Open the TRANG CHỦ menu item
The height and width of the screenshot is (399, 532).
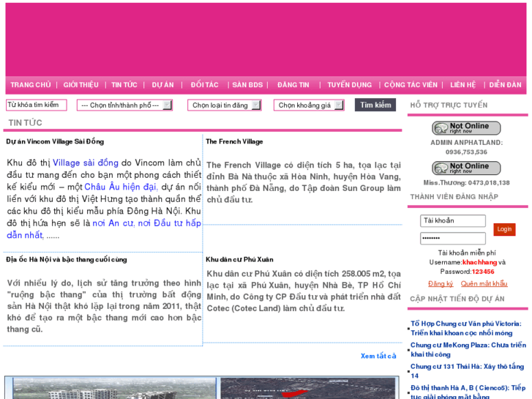[x=31, y=85]
